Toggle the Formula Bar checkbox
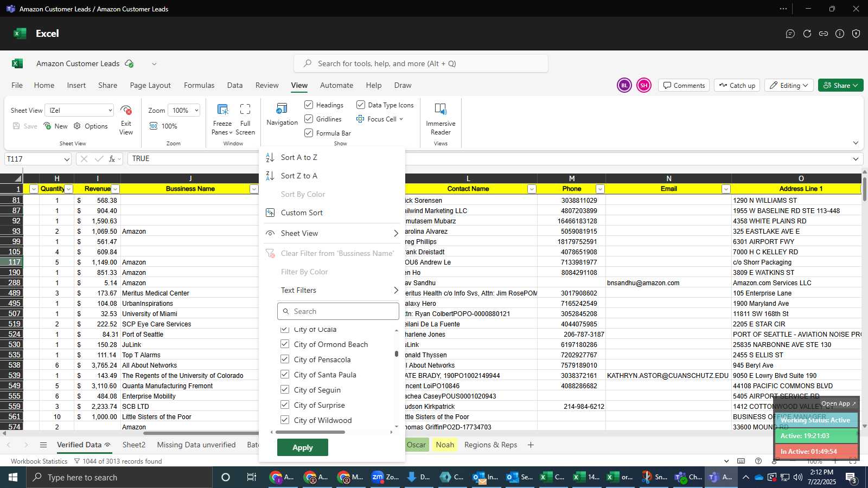868x488 pixels. point(309,133)
